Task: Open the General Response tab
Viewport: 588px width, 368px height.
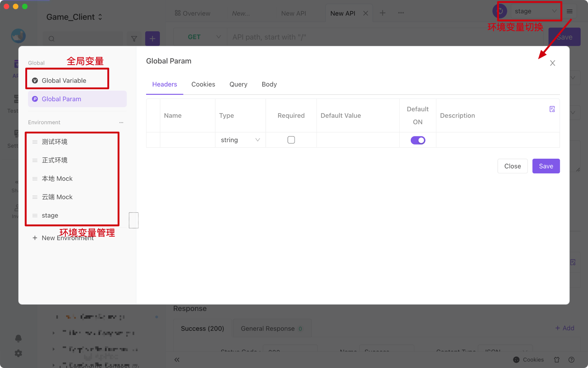Action: coord(272,329)
